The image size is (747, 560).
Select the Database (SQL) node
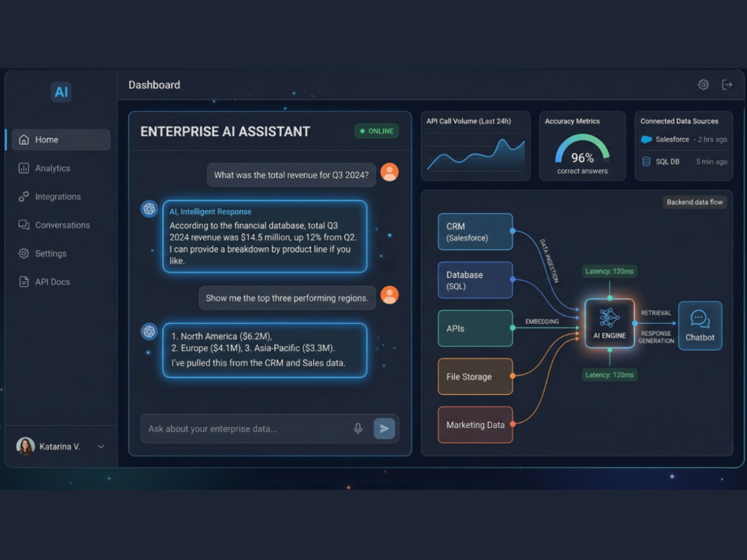pyautogui.click(x=475, y=280)
